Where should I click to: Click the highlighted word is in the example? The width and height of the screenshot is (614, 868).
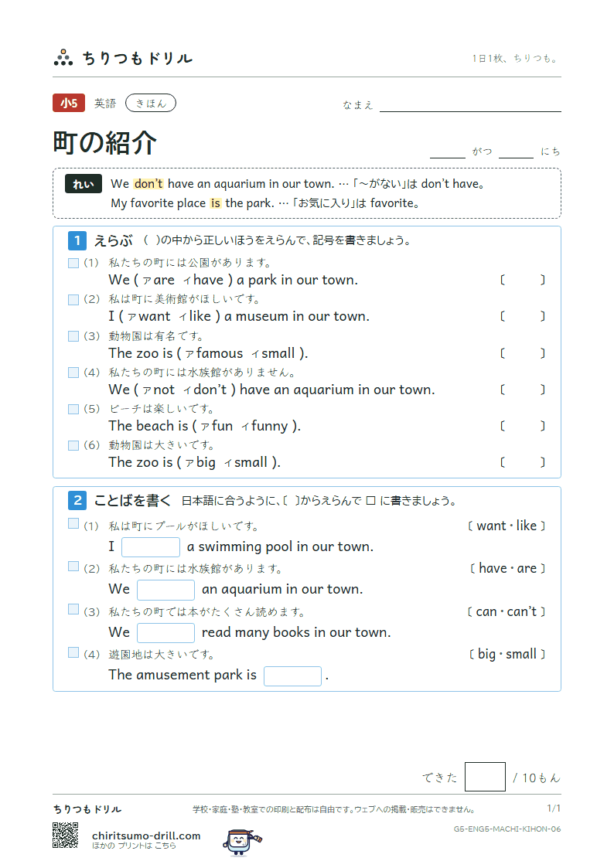pyautogui.click(x=216, y=203)
